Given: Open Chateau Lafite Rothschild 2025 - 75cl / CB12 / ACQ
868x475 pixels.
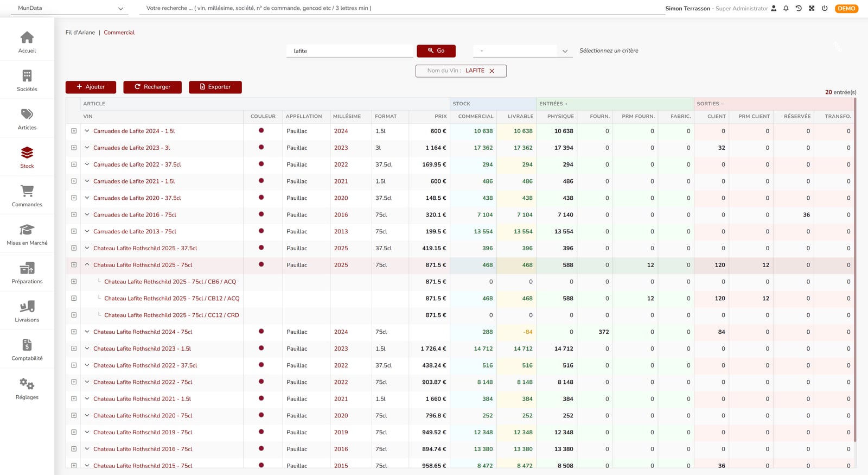Looking at the screenshot, I should [171, 299].
